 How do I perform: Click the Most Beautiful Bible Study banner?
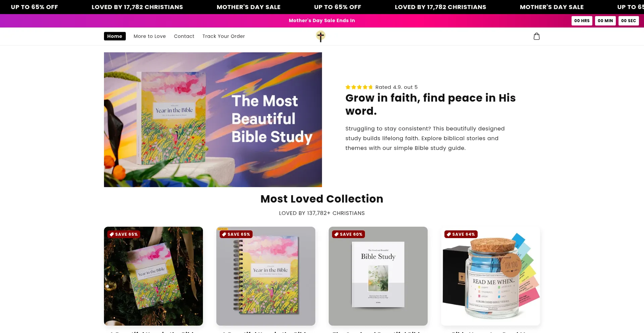coord(213,120)
